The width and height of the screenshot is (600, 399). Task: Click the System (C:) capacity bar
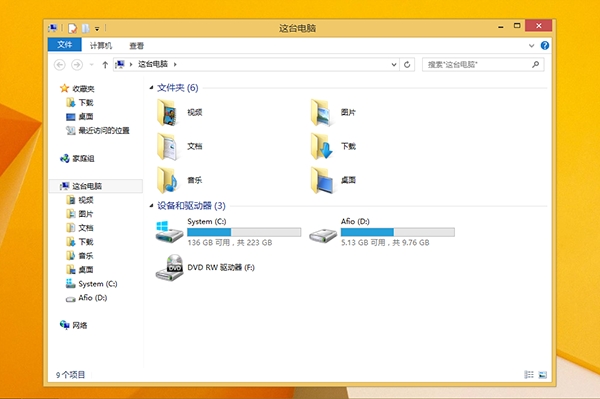pos(244,232)
